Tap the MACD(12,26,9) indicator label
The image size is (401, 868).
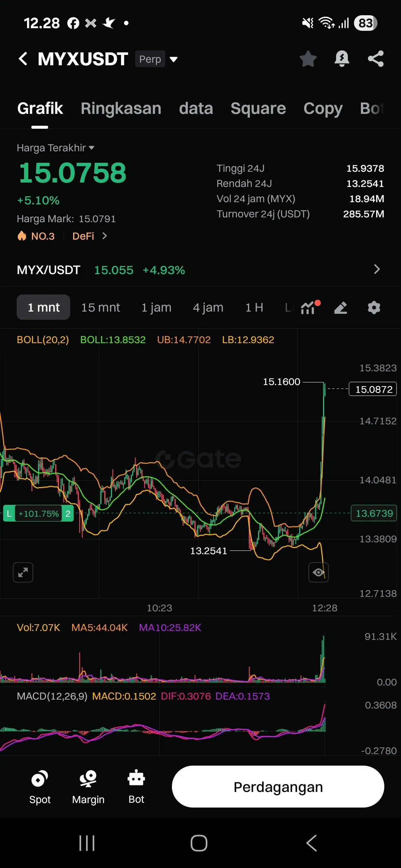[x=52, y=696]
